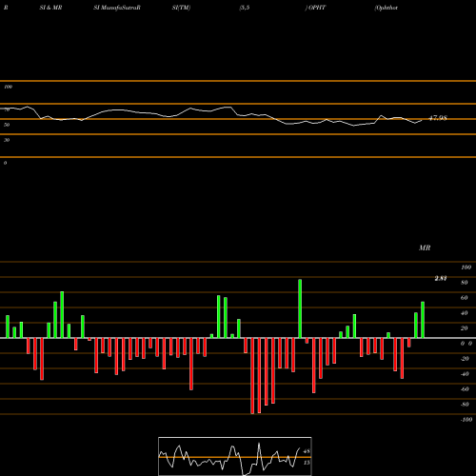This screenshot has height=476, width=476.
Task: Click the tallest green bar in MR histogram
Action: [300, 308]
